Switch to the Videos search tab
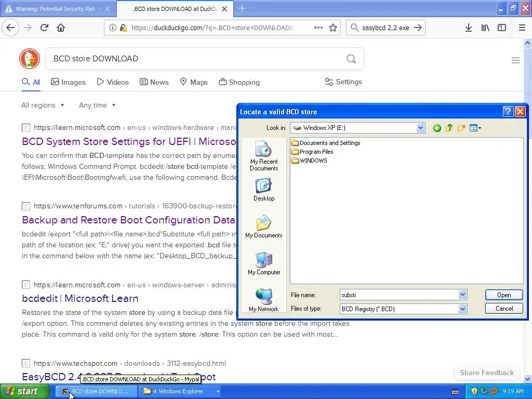This screenshot has height=399, width=532. (113, 82)
